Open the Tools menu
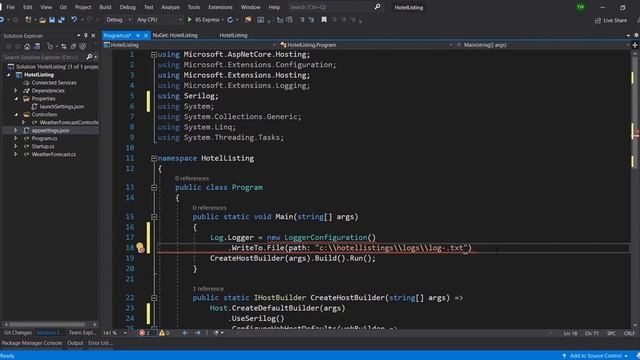This screenshot has height=360, width=640. 194,7
